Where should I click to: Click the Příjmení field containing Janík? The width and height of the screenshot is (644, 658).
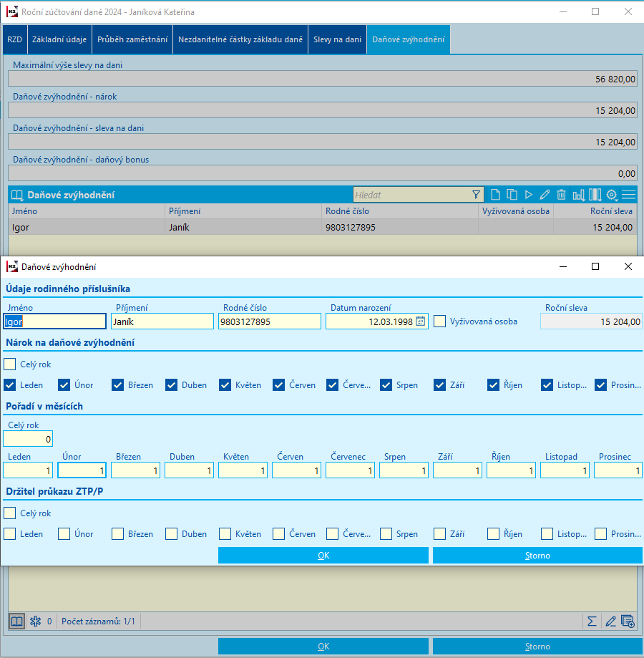(162, 321)
